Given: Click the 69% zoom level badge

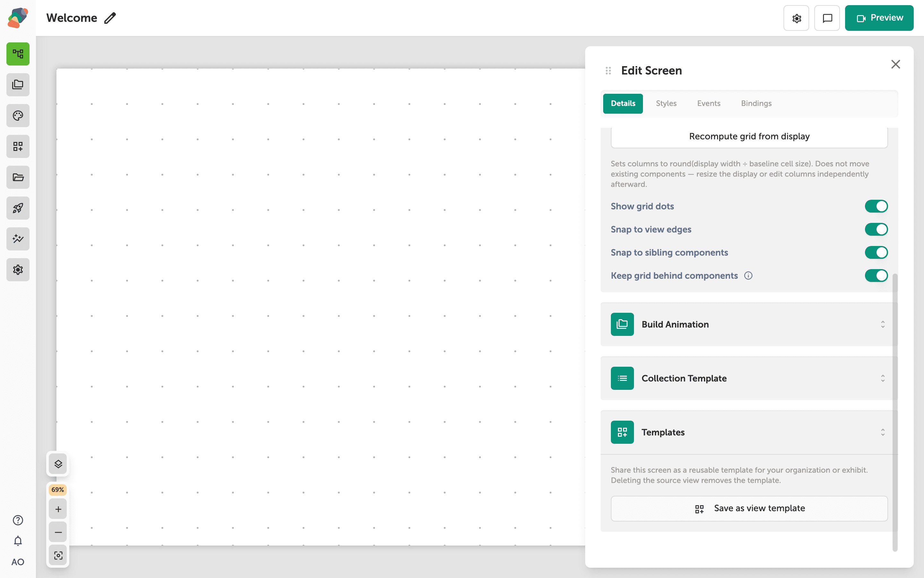Looking at the screenshot, I should (58, 490).
